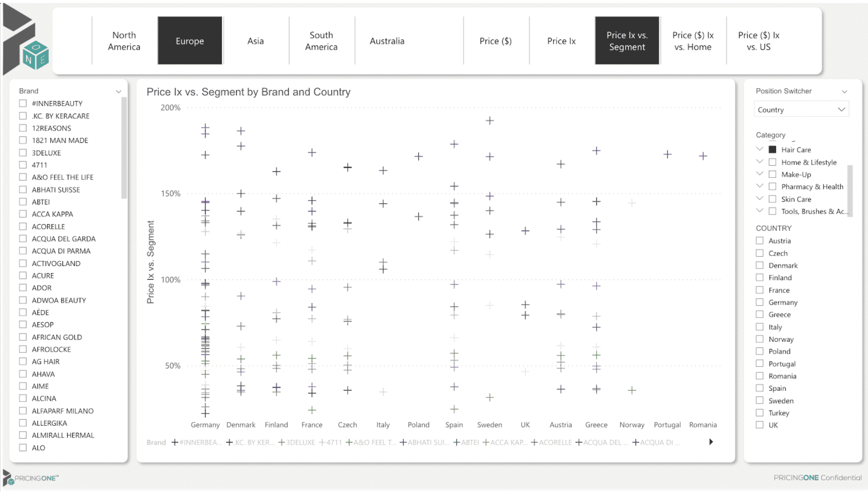Expand the Make-Up category chevron
This screenshot has height=495, width=868.
(x=759, y=174)
